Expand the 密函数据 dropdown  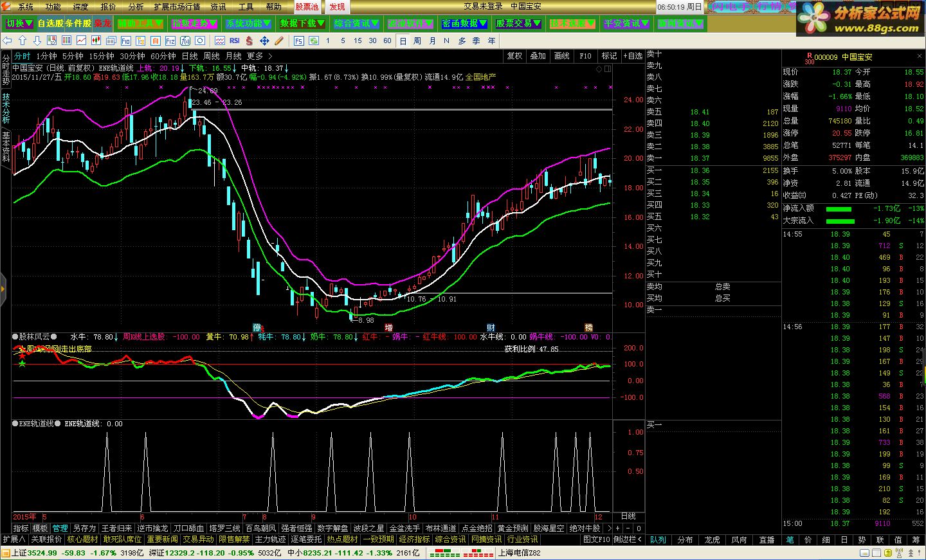coord(464,24)
